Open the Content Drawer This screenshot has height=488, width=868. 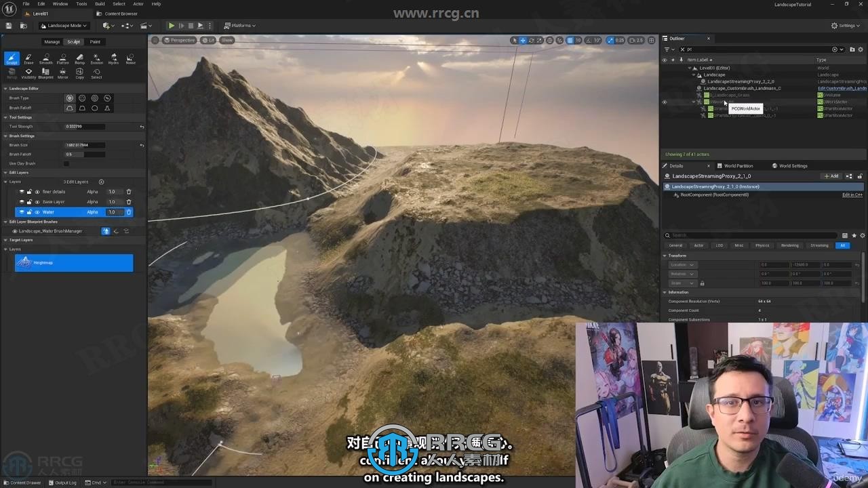click(22, 483)
